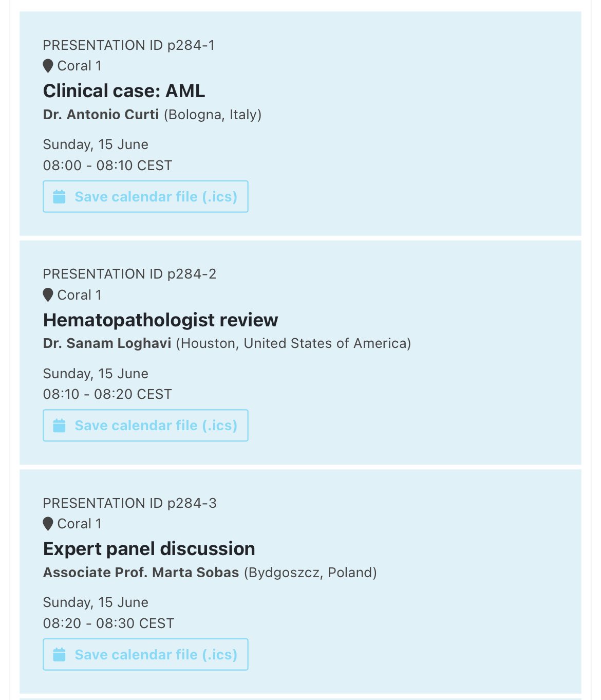This screenshot has height=700, width=601.
Task: Click location pin icon for Expert panel discussion
Action: pos(48,524)
